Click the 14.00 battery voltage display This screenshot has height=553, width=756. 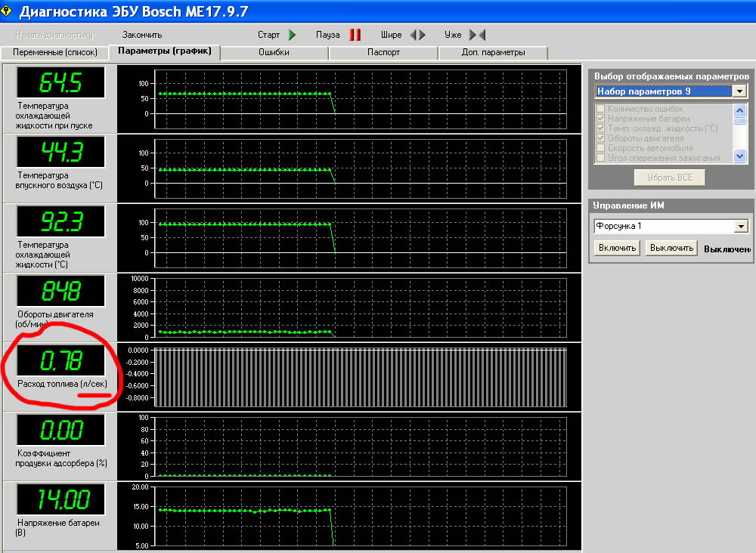(60, 499)
